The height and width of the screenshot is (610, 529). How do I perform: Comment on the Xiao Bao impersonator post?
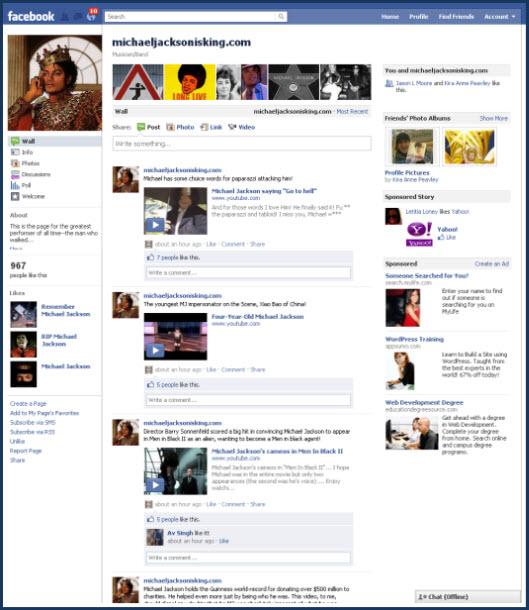233,370
